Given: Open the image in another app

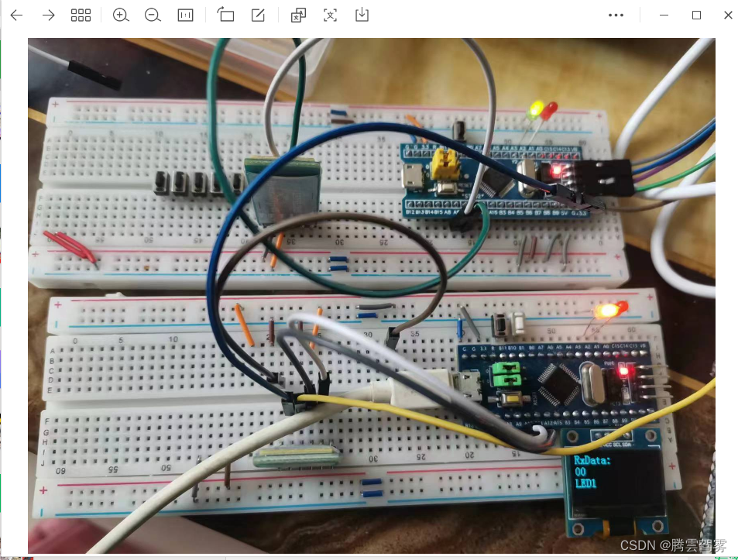Looking at the screenshot, I should click(x=297, y=14).
